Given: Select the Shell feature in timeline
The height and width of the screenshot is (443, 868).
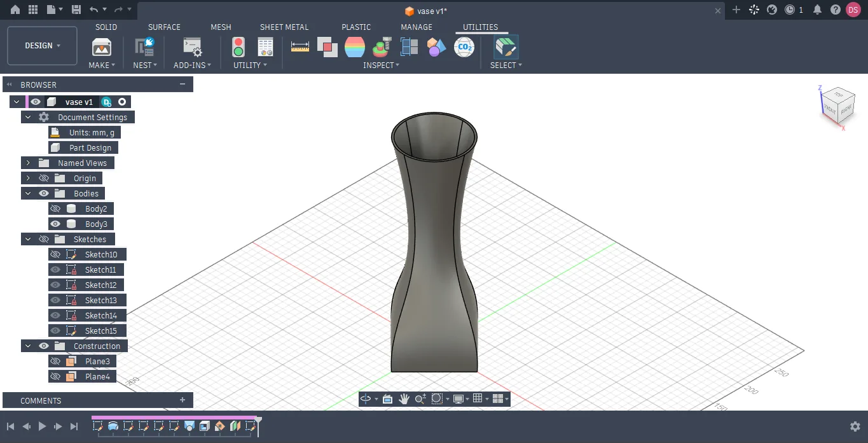Looking at the screenshot, I should 204,426.
